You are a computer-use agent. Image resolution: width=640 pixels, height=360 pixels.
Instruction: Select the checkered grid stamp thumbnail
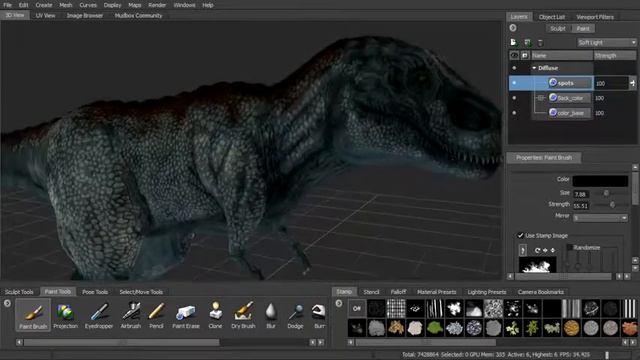point(396,308)
